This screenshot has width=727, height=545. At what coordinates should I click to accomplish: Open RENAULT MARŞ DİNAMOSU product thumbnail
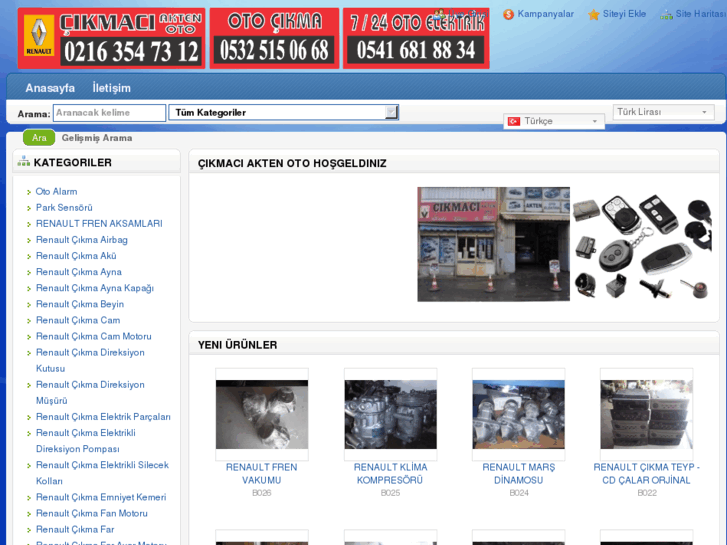pos(518,414)
